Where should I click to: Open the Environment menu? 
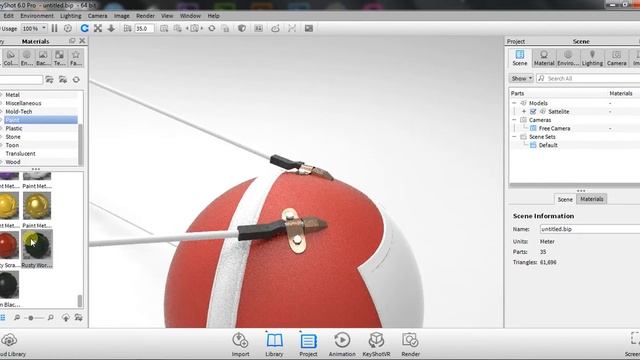point(37,16)
